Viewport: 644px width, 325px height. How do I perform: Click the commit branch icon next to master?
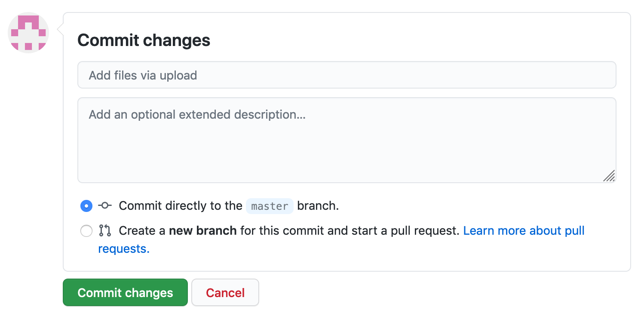104,205
